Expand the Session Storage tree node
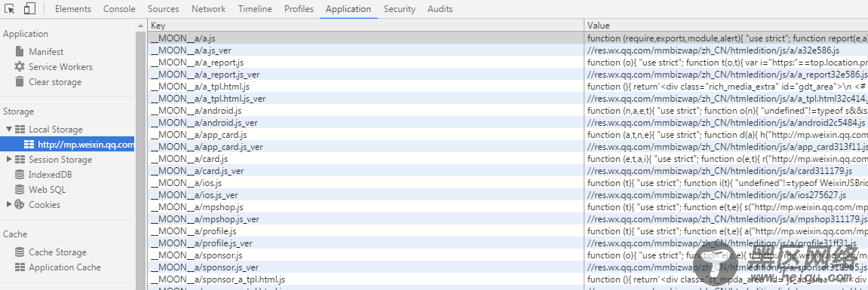The height and width of the screenshot is (290, 868). (9, 160)
